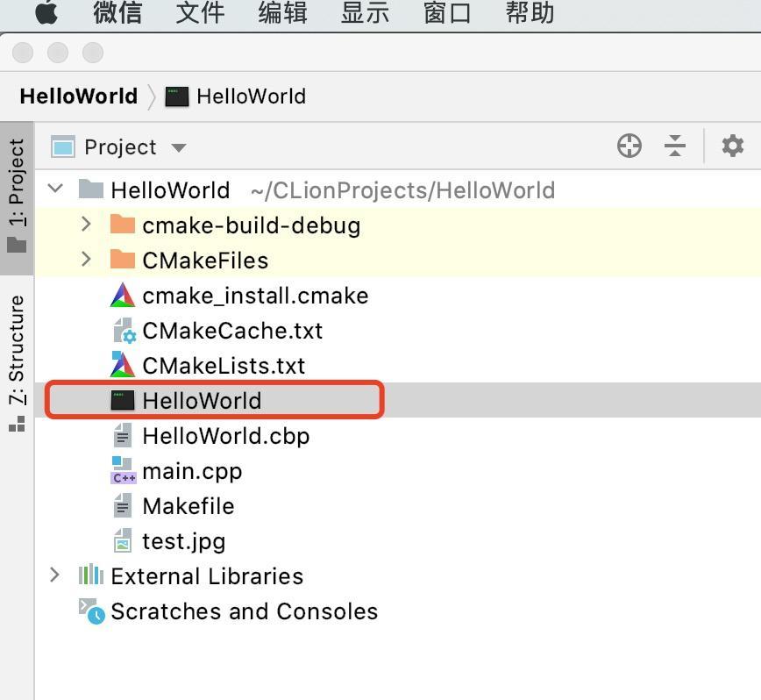Collapse the HelloWorld root folder

[56, 189]
